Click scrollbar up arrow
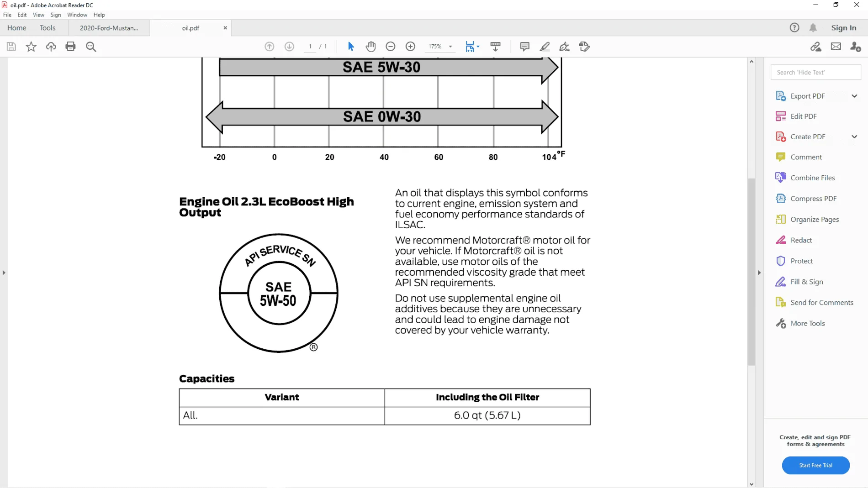This screenshot has width=868, height=488. 752,61
